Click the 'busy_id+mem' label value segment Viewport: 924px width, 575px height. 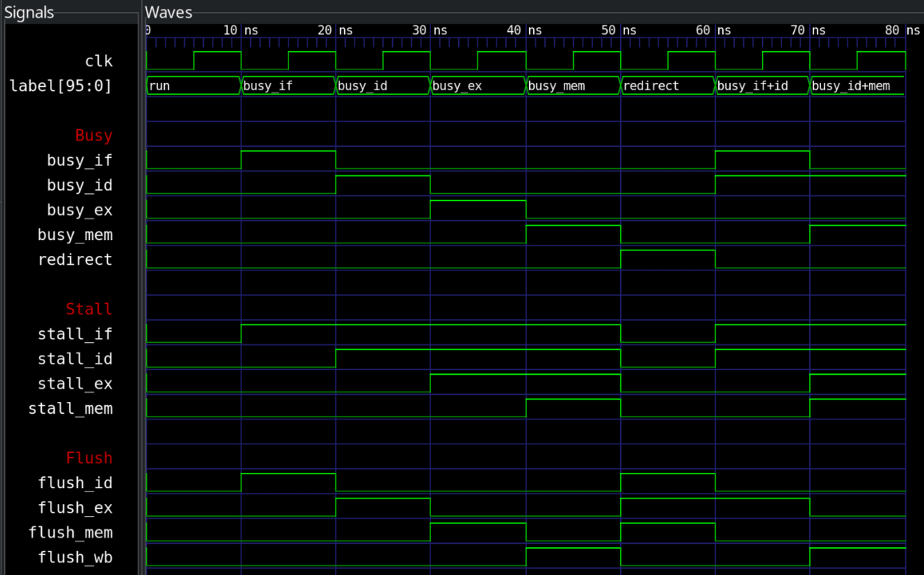(857, 86)
